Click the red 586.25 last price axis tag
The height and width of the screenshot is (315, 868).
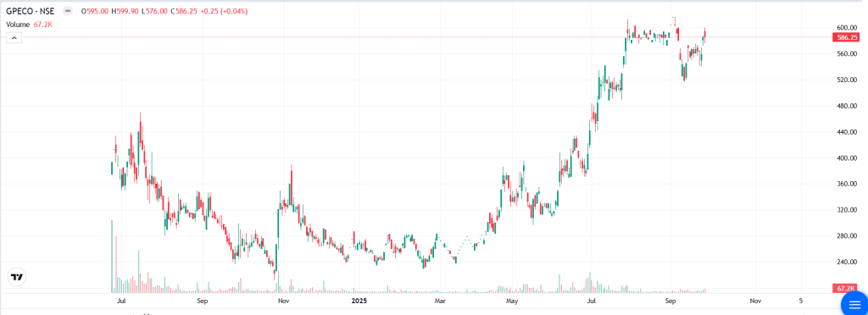(847, 37)
